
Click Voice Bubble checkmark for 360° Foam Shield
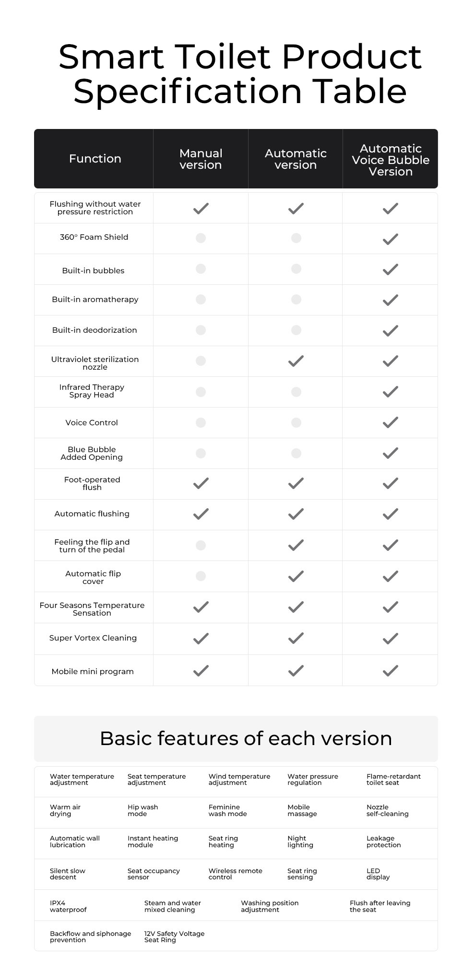[x=390, y=239]
